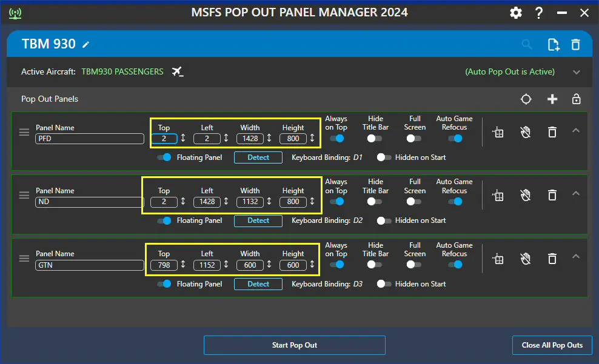
Task: Toggle Auto Game Refocus for ND panel
Action: (455, 202)
